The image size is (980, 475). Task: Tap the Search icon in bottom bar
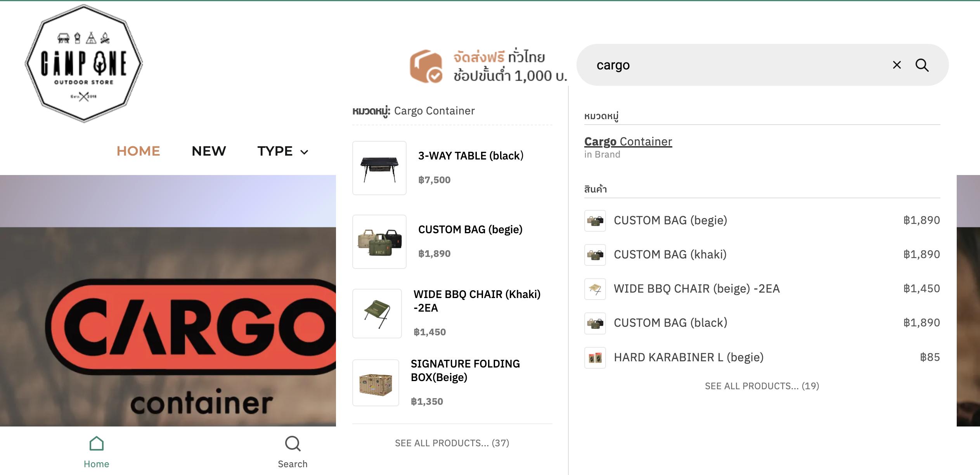pyautogui.click(x=293, y=444)
